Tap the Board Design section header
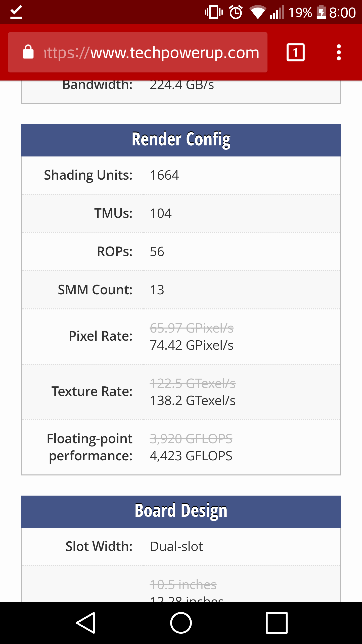The width and height of the screenshot is (362, 644). (x=181, y=511)
